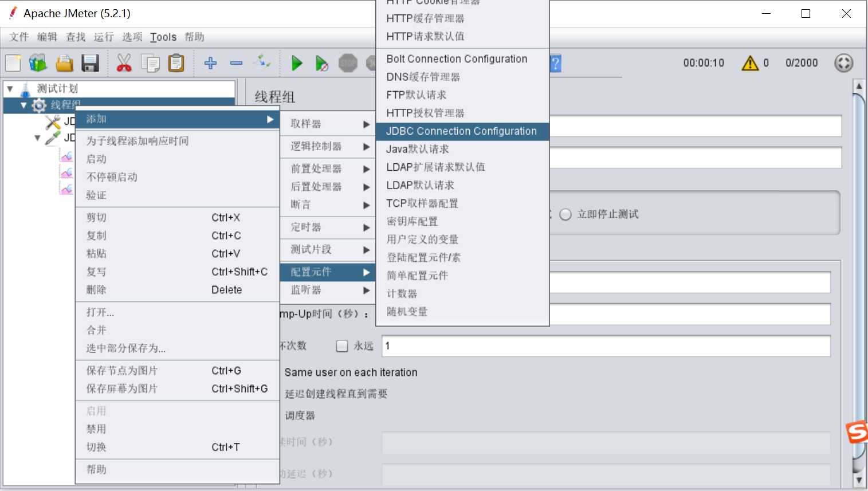The width and height of the screenshot is (868, 491).
Task: Open the 编辑 menu
Action: (47, 37)
